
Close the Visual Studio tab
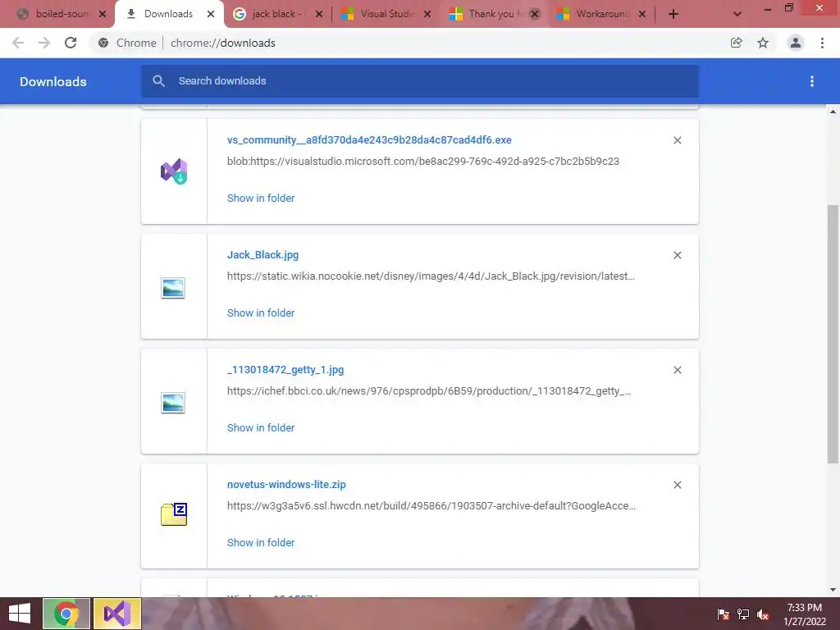point(427,15)
